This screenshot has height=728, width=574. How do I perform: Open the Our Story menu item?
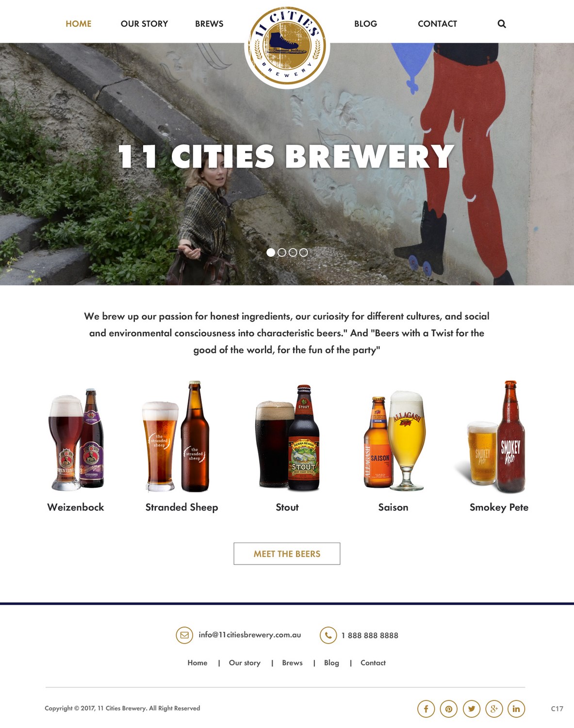(x=144, y=24)
